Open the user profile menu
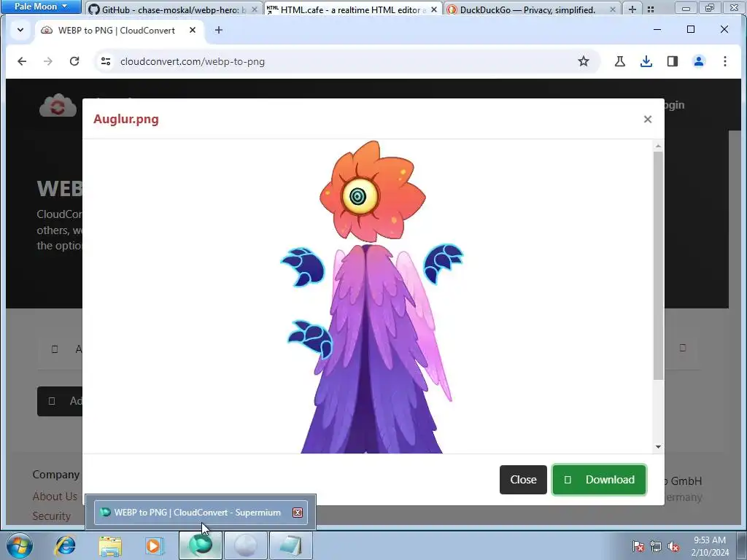747x560 pixels. pyautogui.click(x=699, y=61)
